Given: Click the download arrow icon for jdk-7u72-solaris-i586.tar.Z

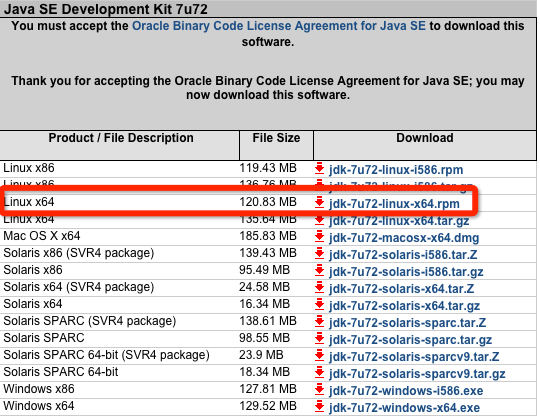Looking at the screenshot, I should pyautogui.click(x=320, y=254).
